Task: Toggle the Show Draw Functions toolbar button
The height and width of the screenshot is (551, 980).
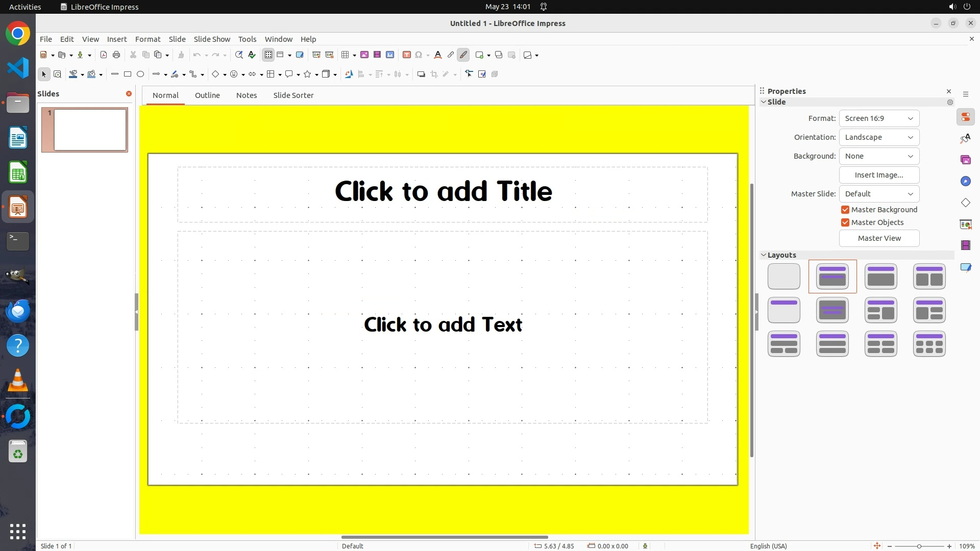Action: tap(463, 55)
